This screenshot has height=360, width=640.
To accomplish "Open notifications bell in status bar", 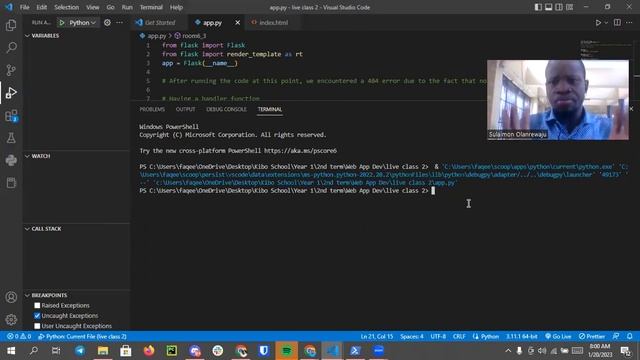I will (630, 336).
